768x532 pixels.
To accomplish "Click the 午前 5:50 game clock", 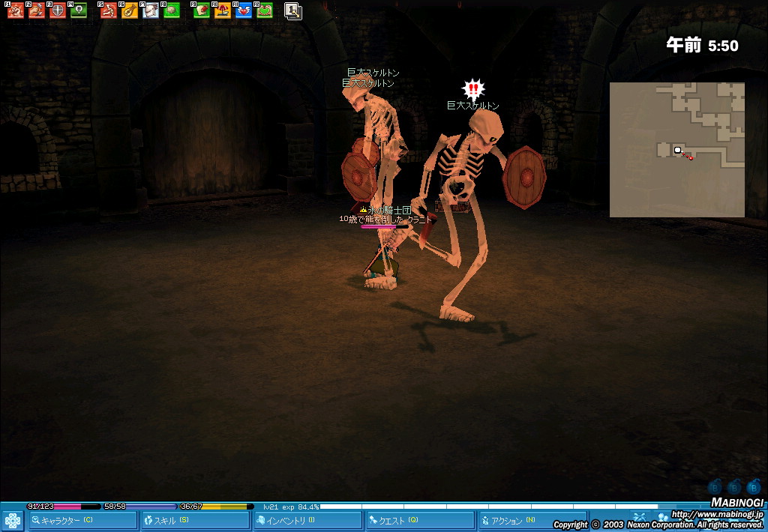I will (x=702, y=46).
